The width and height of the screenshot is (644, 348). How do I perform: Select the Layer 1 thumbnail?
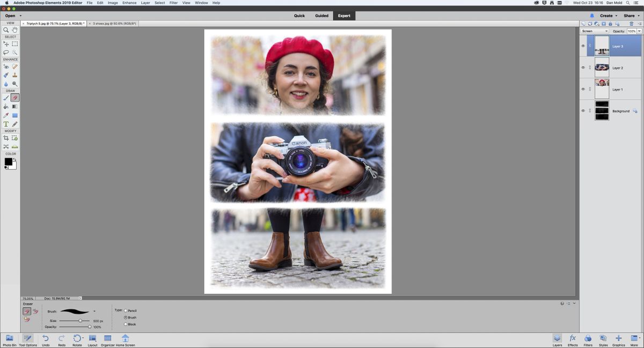[601, 90]
